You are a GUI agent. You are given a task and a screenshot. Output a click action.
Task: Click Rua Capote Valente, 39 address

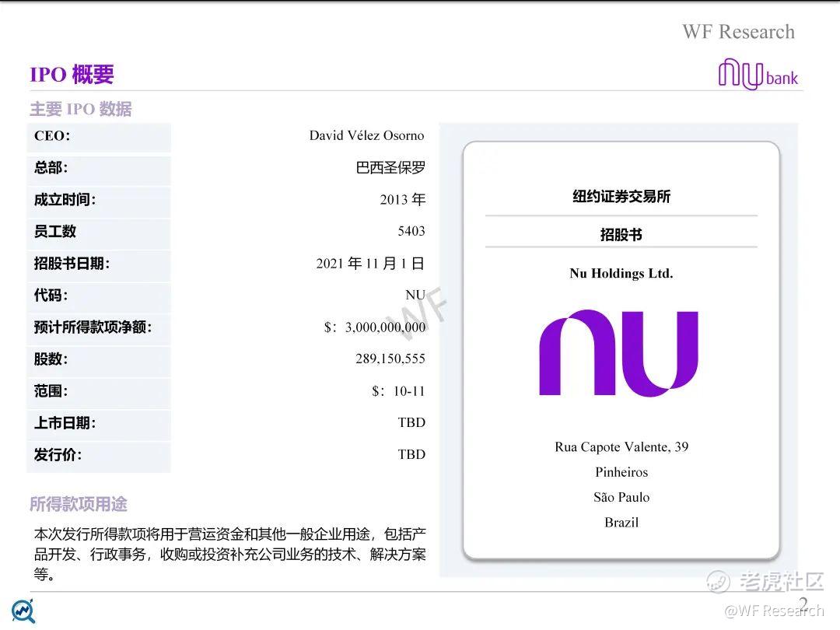pyautogui.click(x=621, y=446)
